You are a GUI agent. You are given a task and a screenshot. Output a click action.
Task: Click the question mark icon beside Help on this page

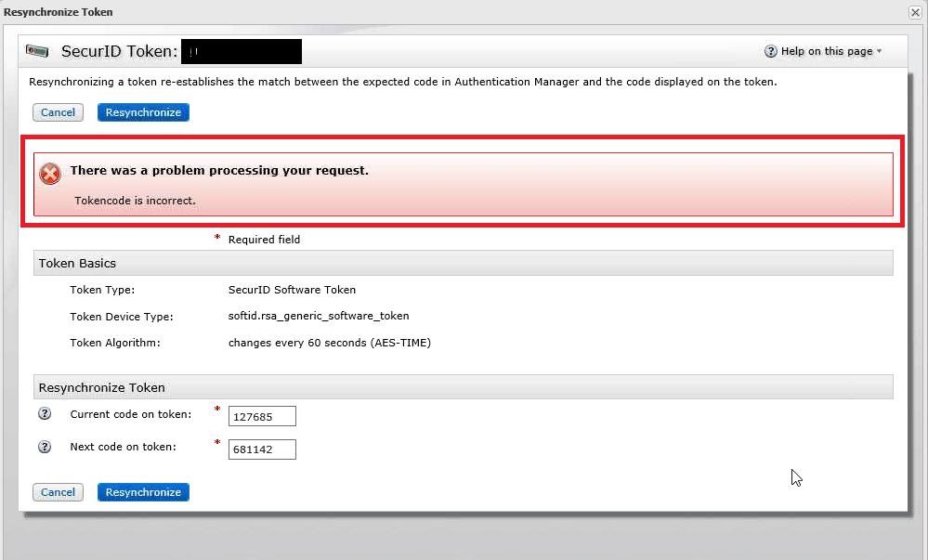tap(770, 52)
